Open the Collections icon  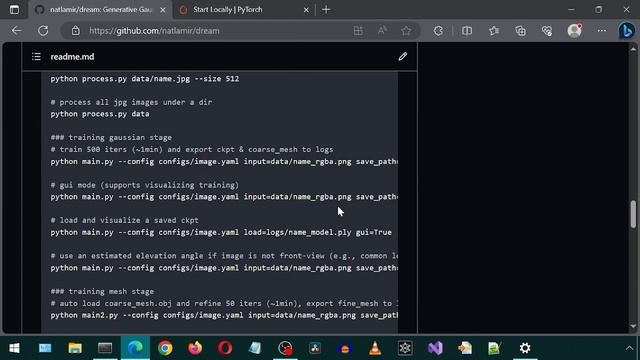point(520,31)
